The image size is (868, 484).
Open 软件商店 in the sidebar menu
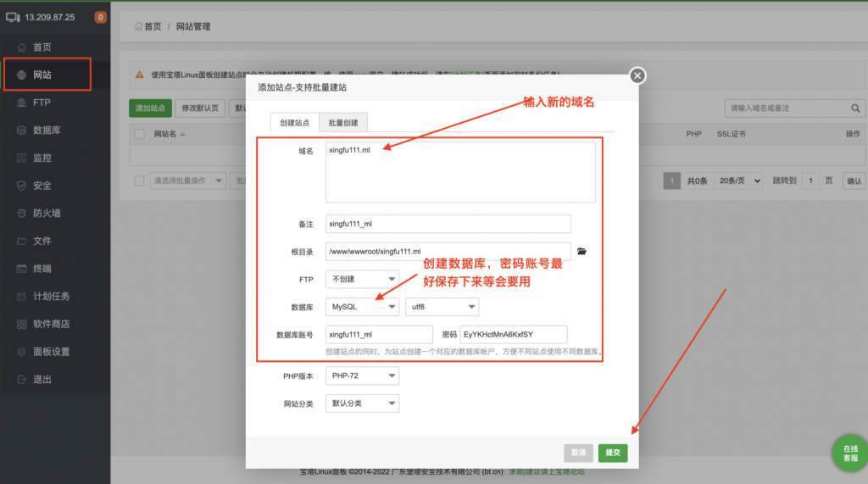tap(55, 324)
